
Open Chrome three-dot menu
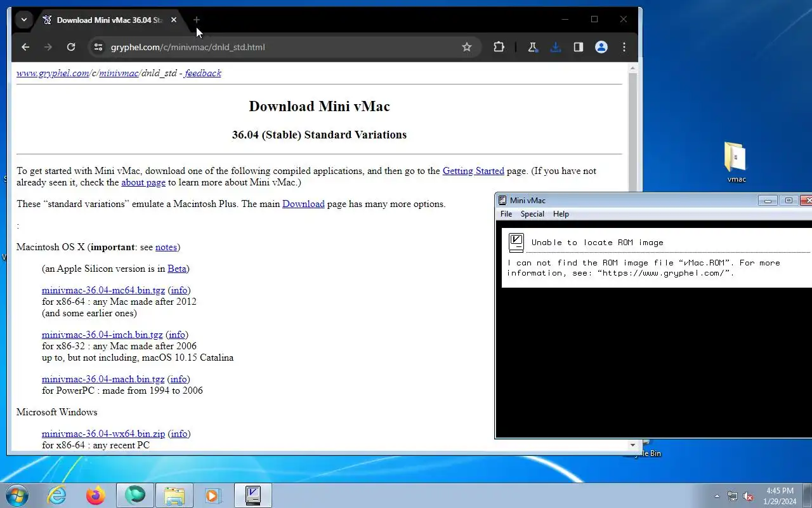point(624,47)
